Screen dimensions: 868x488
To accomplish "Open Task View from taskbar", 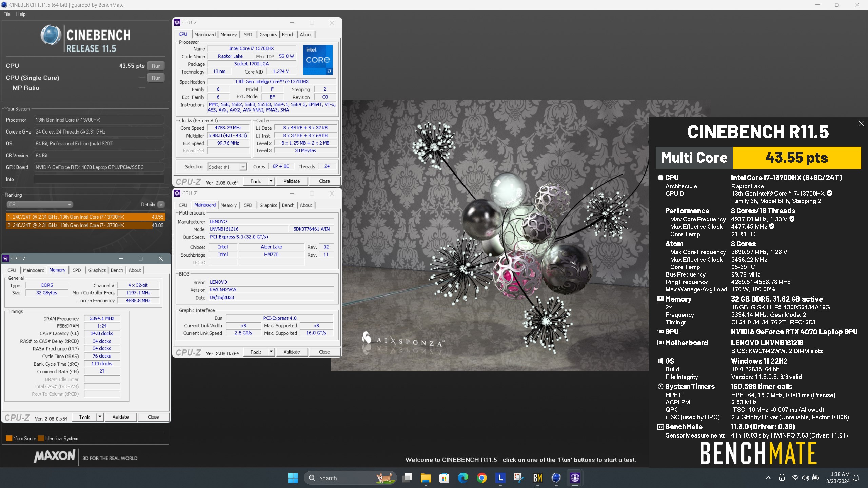I will (407, 478).
